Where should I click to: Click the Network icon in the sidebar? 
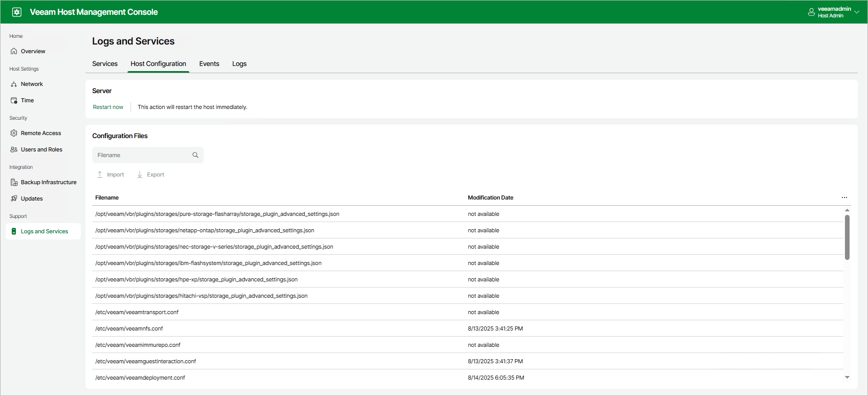pyautogui.click(x=14, y=84)
